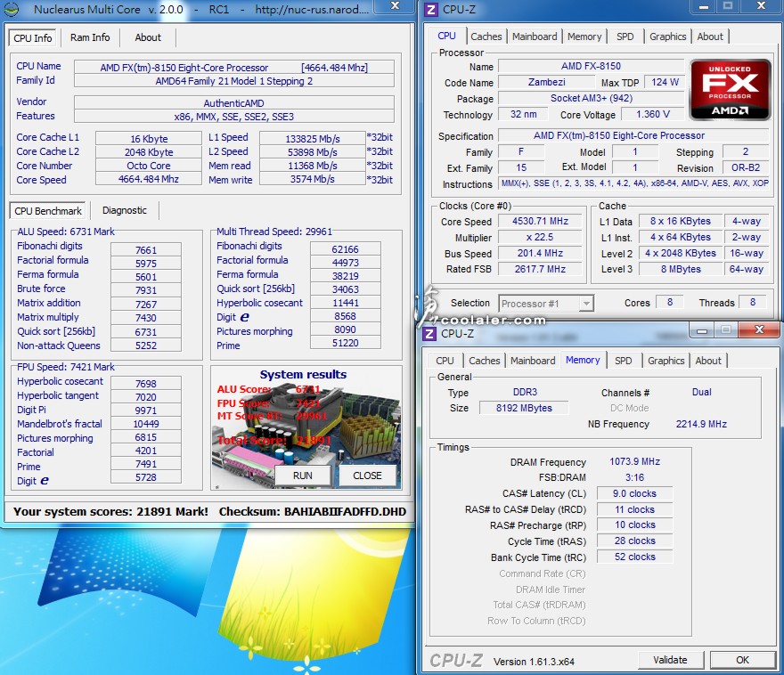Open the About tab in Nuclearus
Screen dimensions: 784x675
148,37
